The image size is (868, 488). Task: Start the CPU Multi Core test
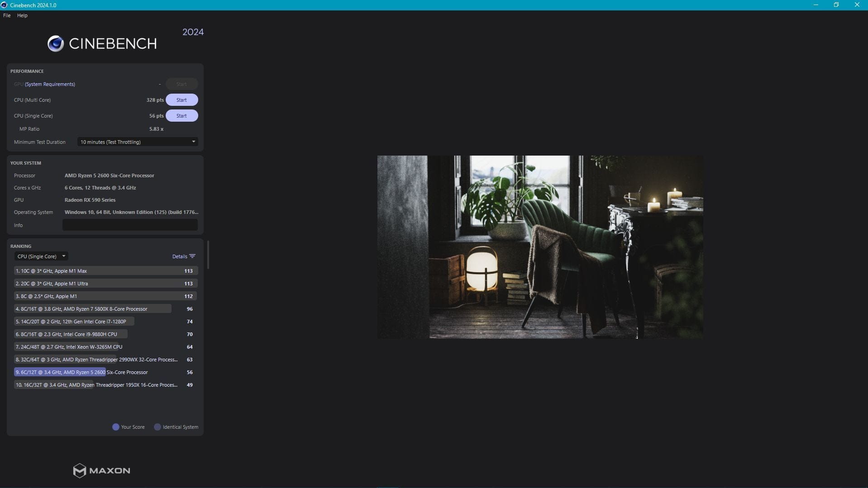[x=181, y=100]
